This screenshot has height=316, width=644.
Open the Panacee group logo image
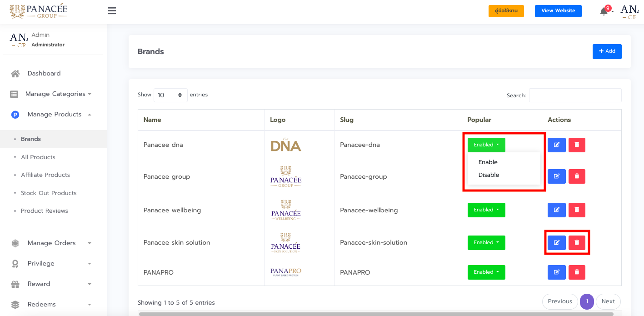pos(286,176)
